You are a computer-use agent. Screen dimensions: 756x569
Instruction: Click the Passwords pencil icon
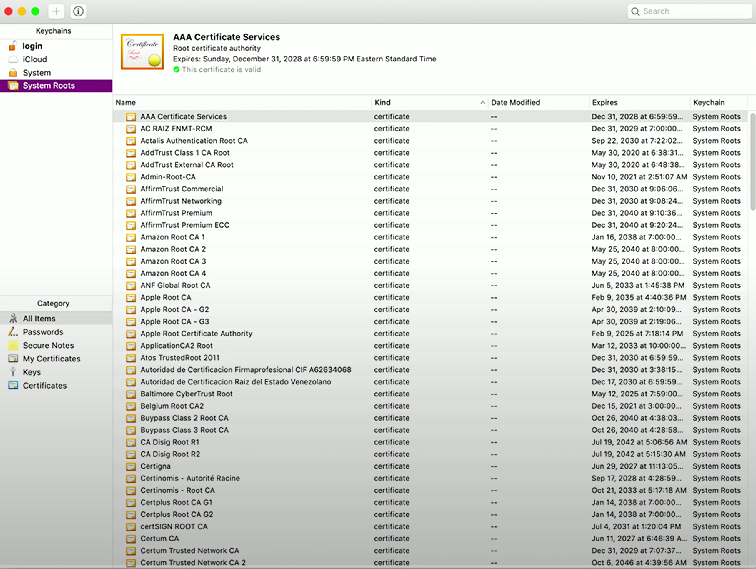tap(13, 332)
